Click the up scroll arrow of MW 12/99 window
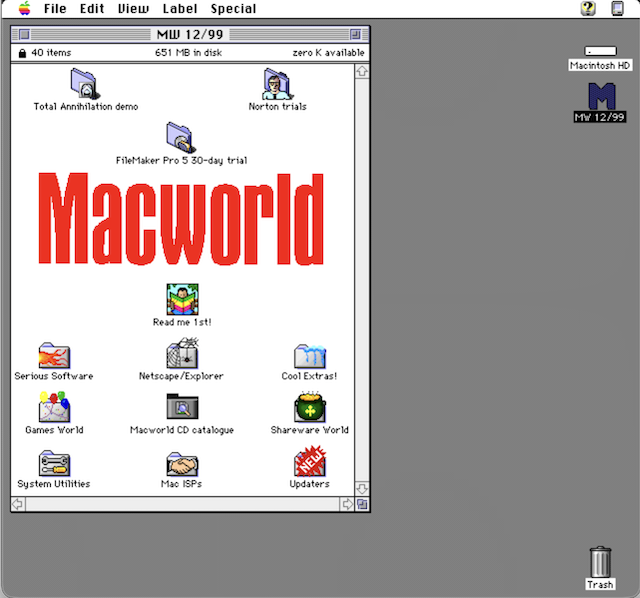The height and width of the screenshot is (598, 640). coord(362,72)
